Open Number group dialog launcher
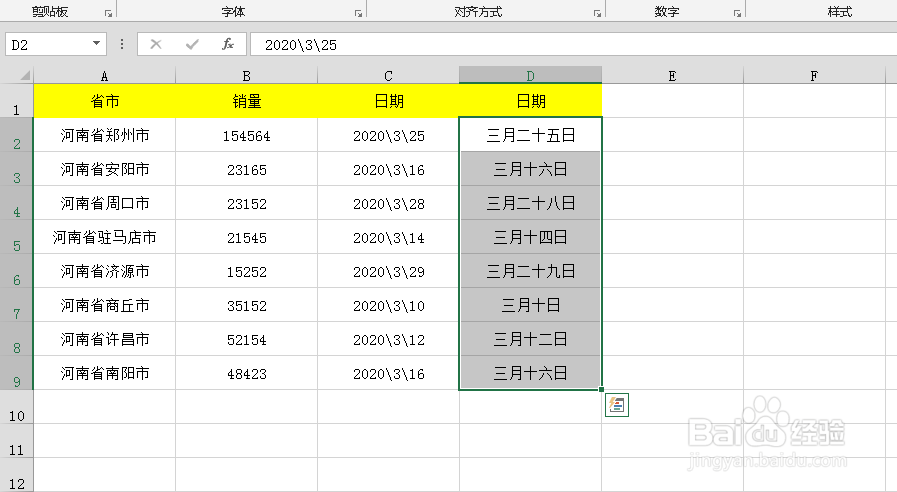 pos(737,13)
